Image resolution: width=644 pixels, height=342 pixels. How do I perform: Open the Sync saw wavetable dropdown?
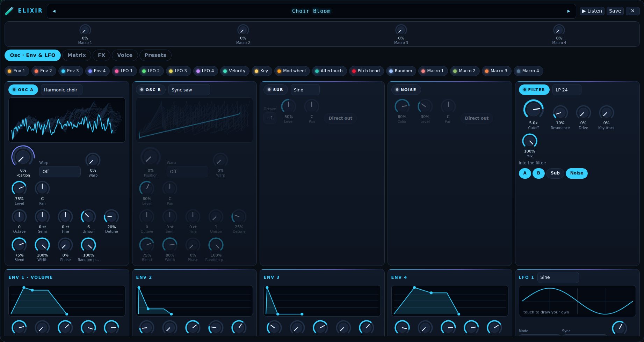(189, 90)
